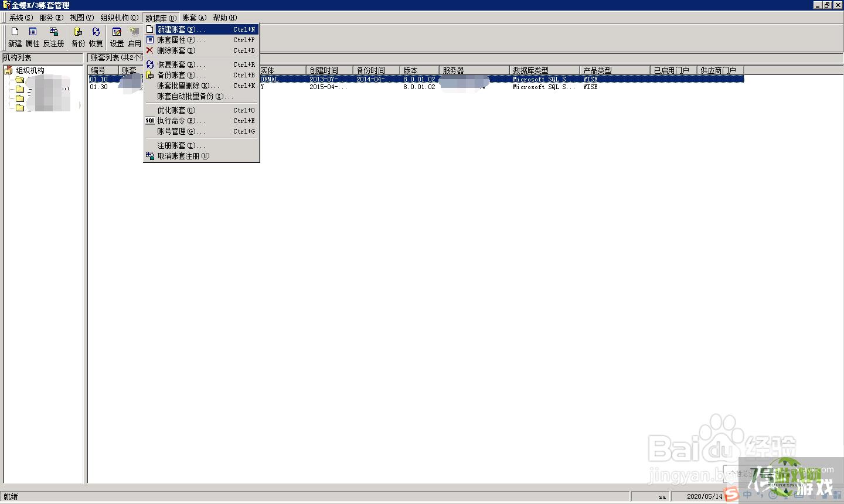Sort by the 编号 column header

(103, 70)
